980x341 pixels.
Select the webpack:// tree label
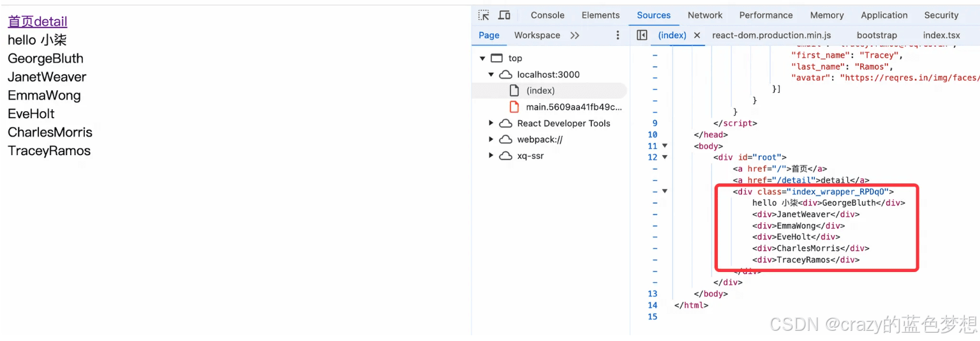(x=540, y=139)
